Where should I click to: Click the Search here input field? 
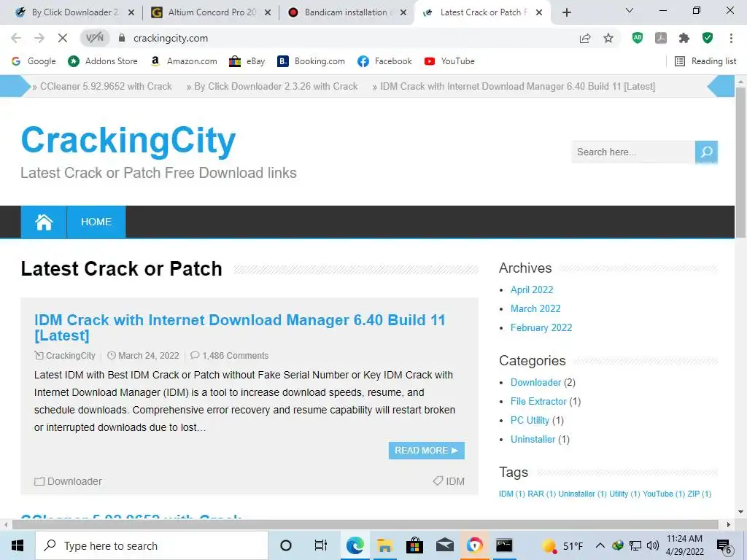coord(632,152)
